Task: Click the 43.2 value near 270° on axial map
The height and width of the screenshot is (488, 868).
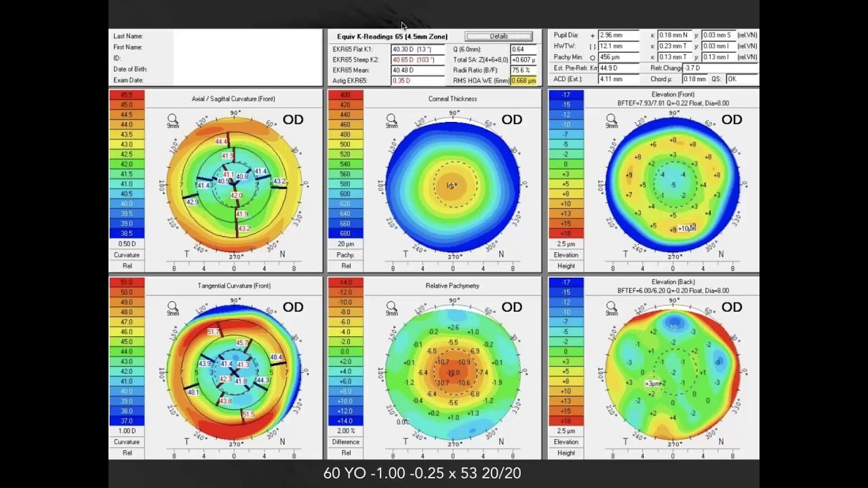Action: pos(243,228)
